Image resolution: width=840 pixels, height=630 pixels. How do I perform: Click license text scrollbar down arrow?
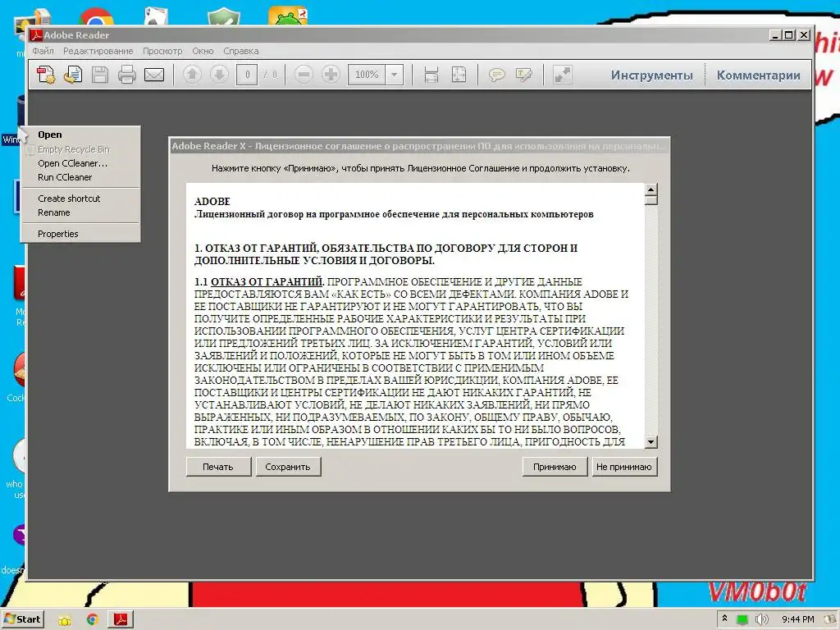[651, 442]
